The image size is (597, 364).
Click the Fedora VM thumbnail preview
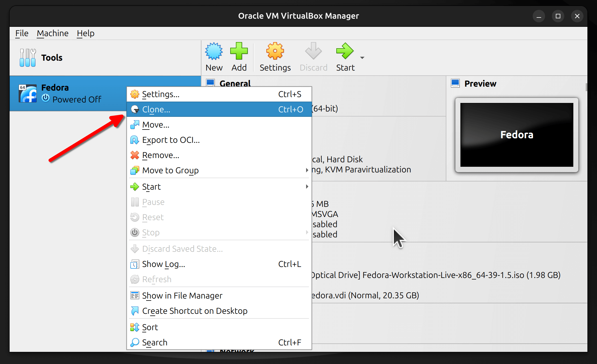pyautogui.click(x=517, y=134)
